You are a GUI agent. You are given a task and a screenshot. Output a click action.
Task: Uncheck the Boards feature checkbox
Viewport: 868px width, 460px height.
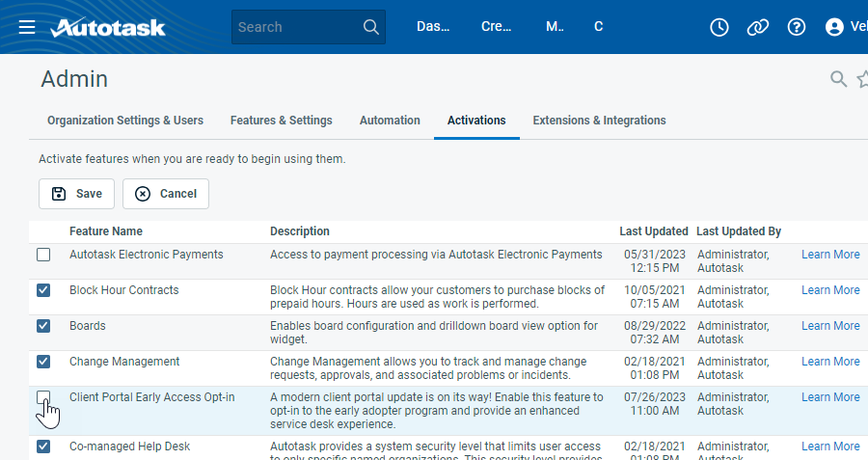pos(43,326)
